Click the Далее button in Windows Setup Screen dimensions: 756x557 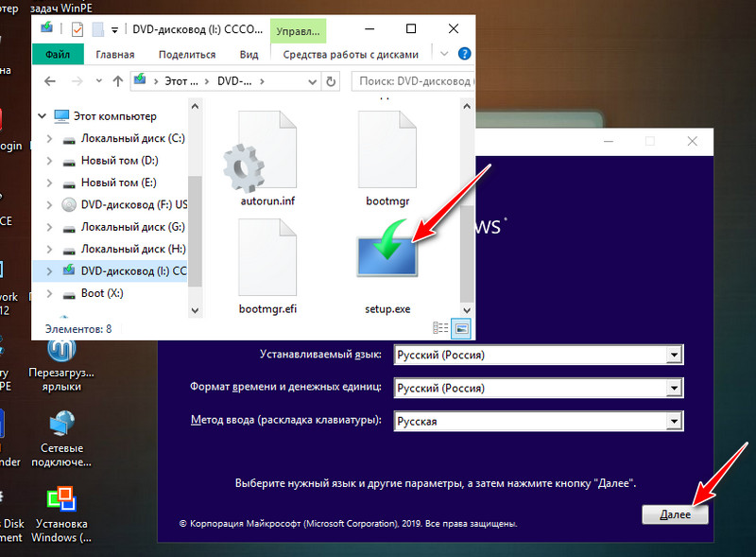point(675,514)
